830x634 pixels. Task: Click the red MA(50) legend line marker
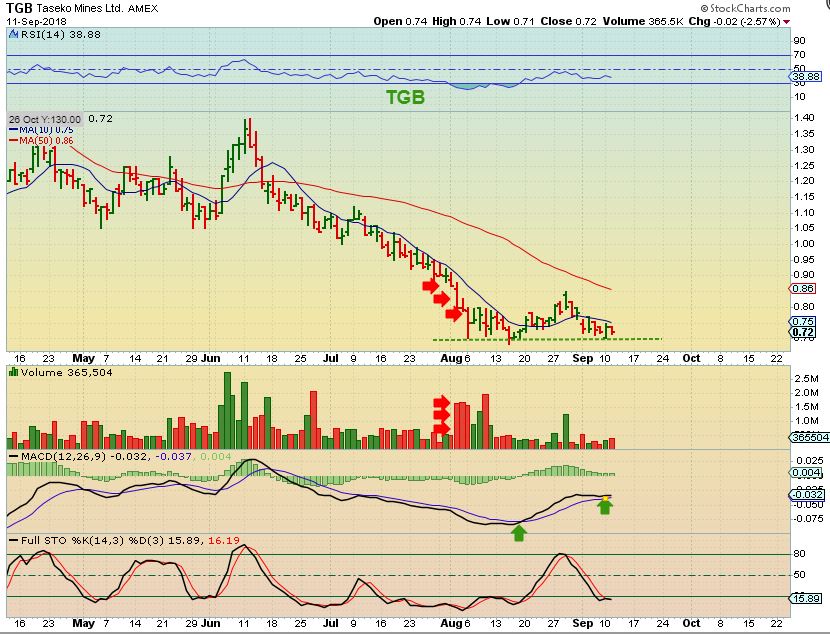pos(13,141)
